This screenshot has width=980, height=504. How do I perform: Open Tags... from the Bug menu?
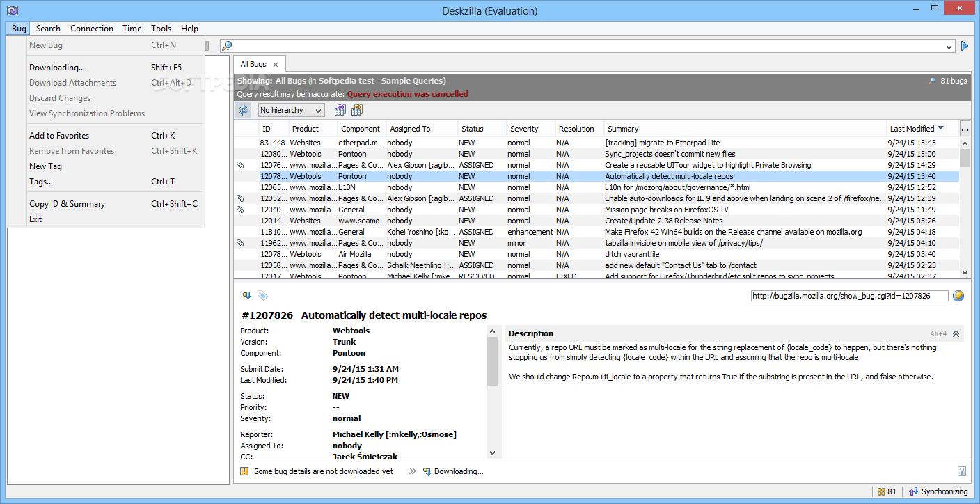[x=106, y=182]
